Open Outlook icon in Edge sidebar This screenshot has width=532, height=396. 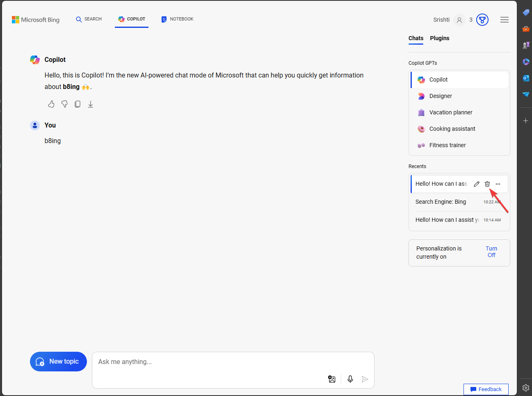(x=526, y=78)
